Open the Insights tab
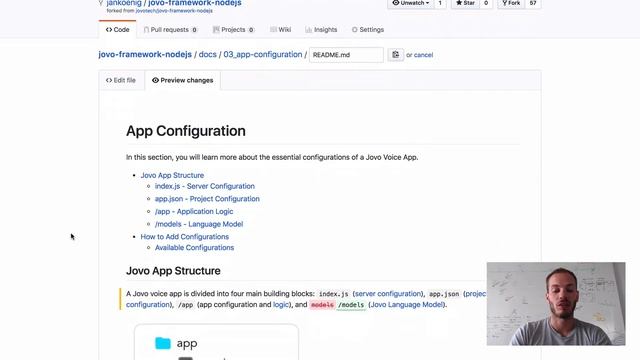This screenshot has height=360, width=640. 321,30
